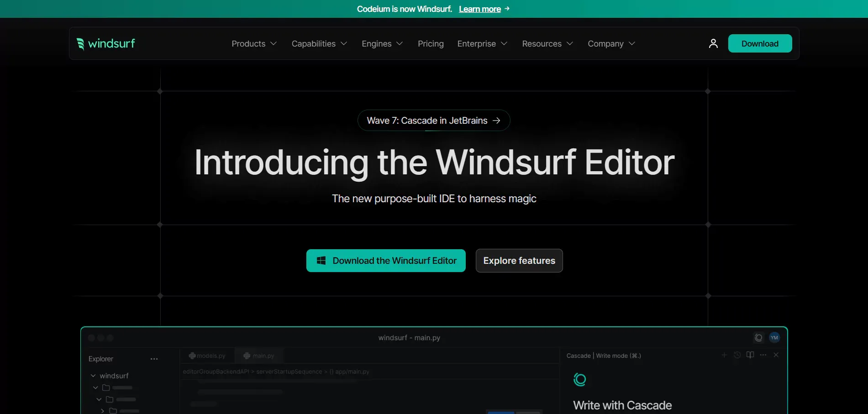Follow the Learn more banner link
The image size is (868, 414).
484,9
